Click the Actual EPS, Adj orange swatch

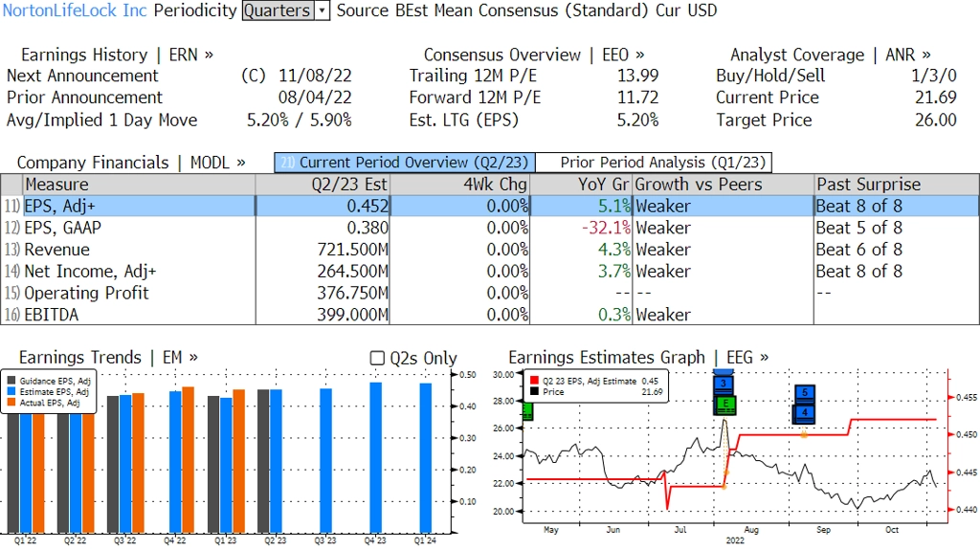(x=11, y=403)
